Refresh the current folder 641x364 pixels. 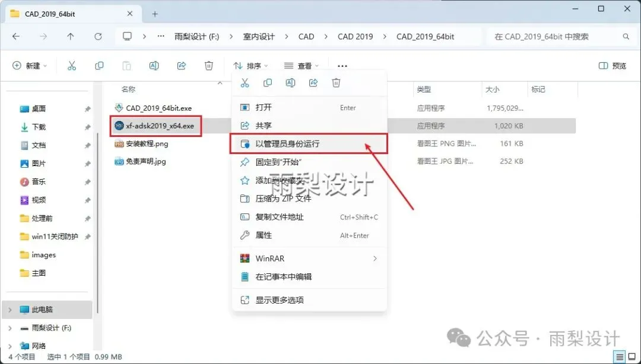coord(98,36)
